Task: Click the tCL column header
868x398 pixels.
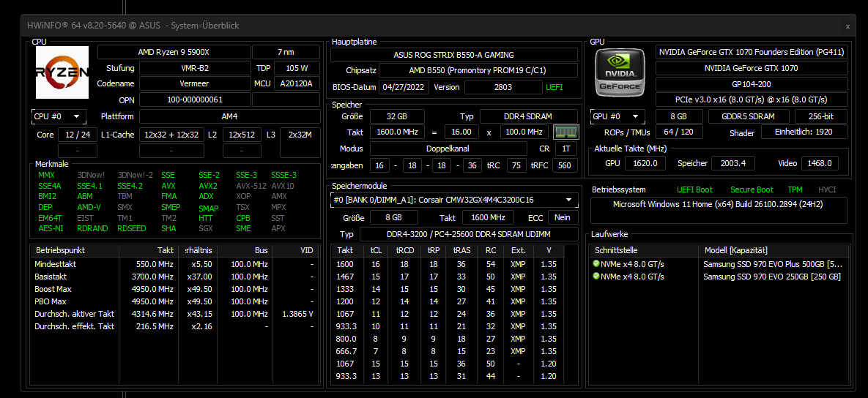Action: (376, 250)
